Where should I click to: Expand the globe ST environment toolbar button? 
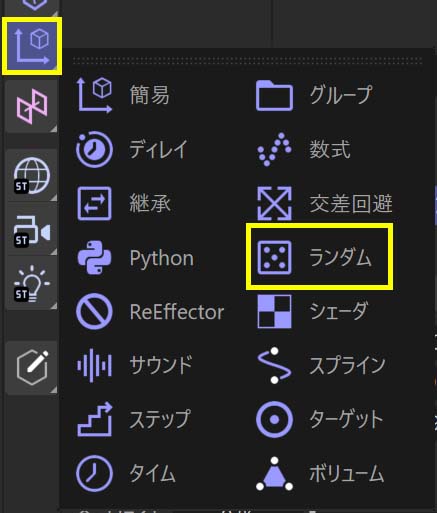(31, 176)
